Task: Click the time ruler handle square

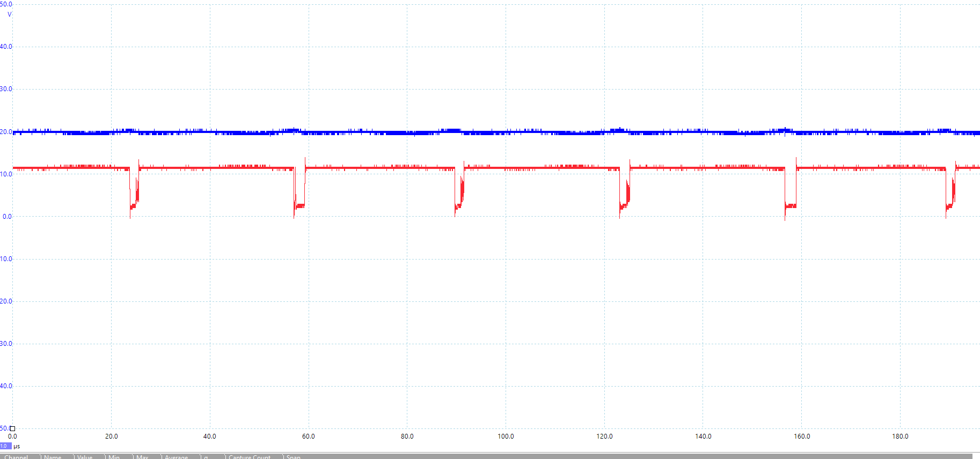Action: point(12,428)
